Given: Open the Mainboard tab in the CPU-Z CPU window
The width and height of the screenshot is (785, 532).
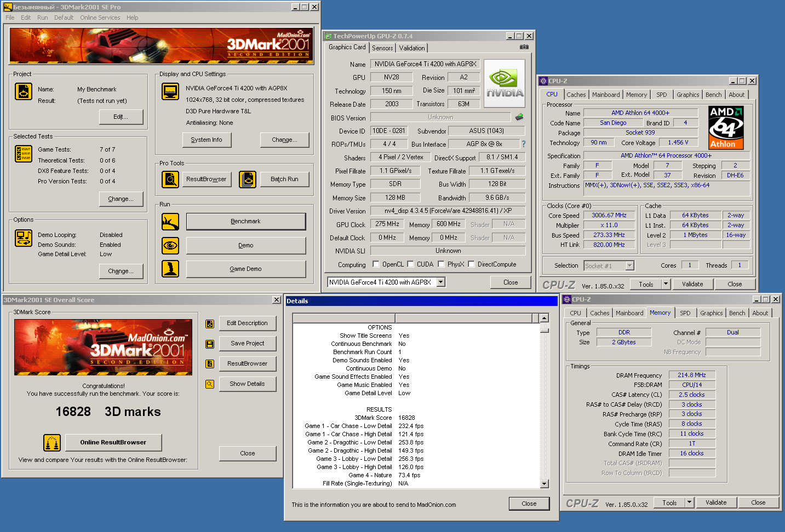Looking at the screenshot, I should (x=606, y=95).
